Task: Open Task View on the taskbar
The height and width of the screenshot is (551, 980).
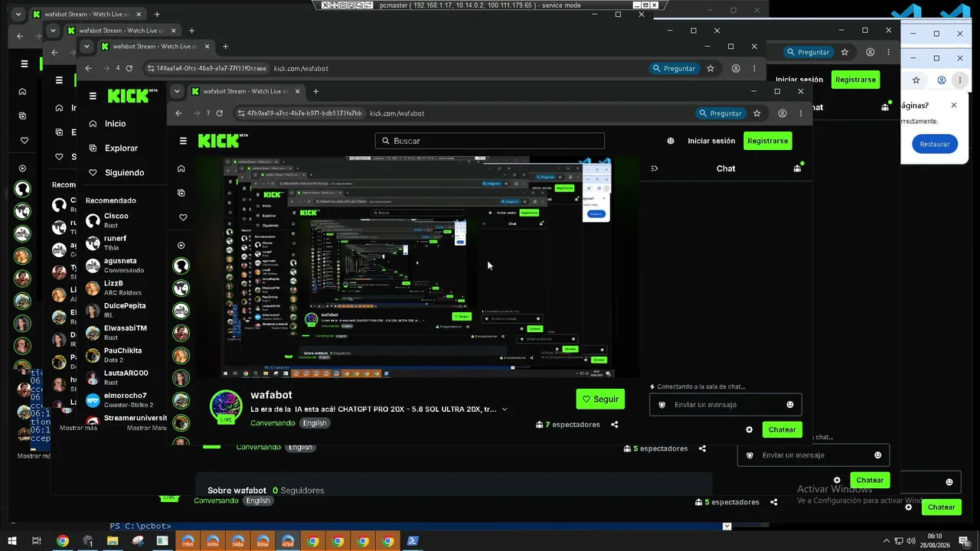Action: click(x=37, y=541)
